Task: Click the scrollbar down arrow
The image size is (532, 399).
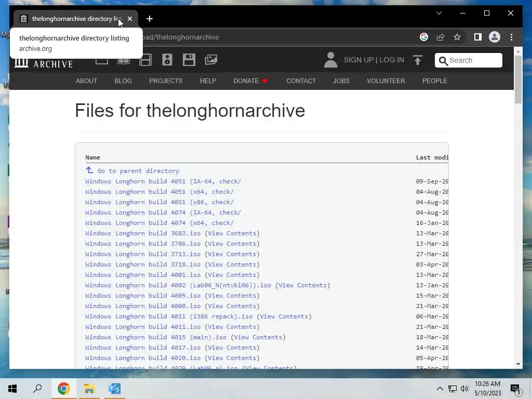Action: 518,364
